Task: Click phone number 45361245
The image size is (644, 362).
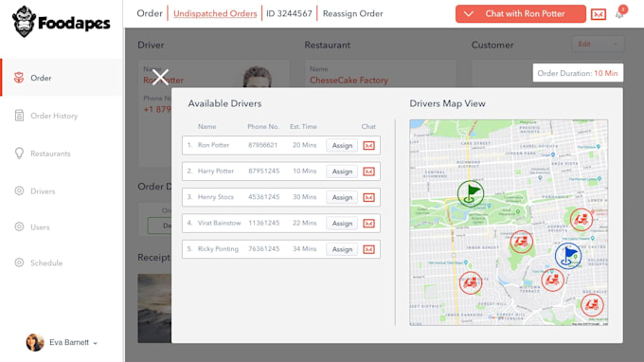Action: 263,197
